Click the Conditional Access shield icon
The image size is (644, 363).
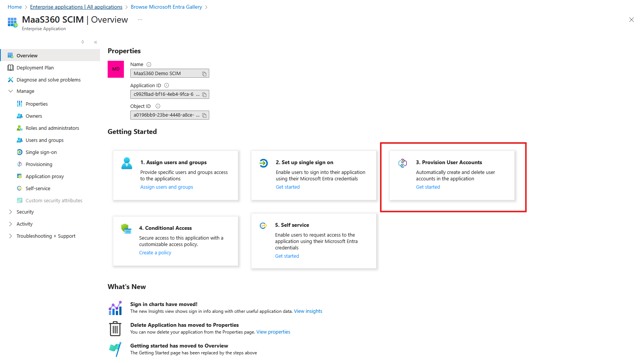126,229
